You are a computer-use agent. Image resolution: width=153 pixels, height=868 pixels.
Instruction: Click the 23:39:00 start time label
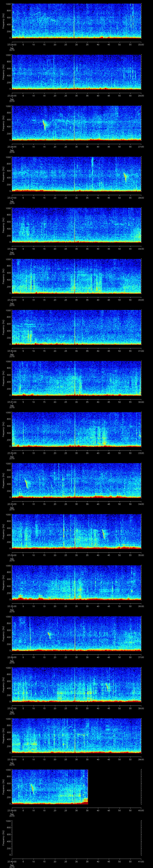coord(12,810)
